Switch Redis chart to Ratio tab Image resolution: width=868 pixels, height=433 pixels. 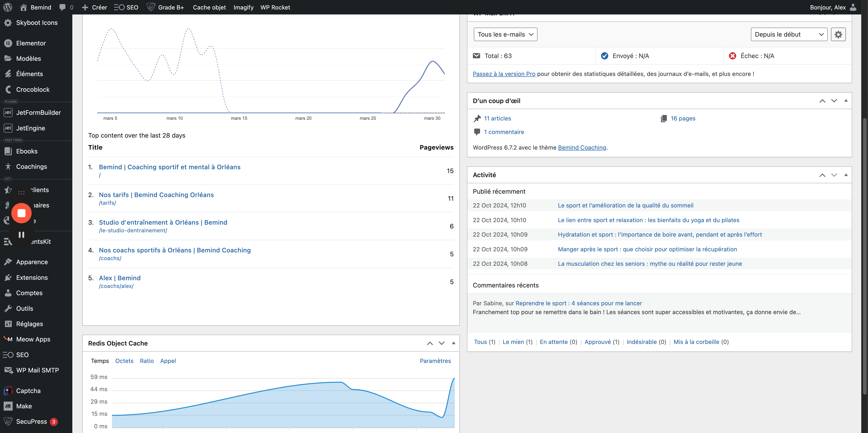(x=146, y=361)
